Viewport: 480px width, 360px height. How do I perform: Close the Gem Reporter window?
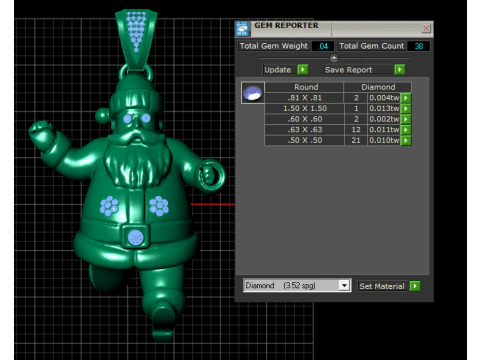tap(426, 28)
